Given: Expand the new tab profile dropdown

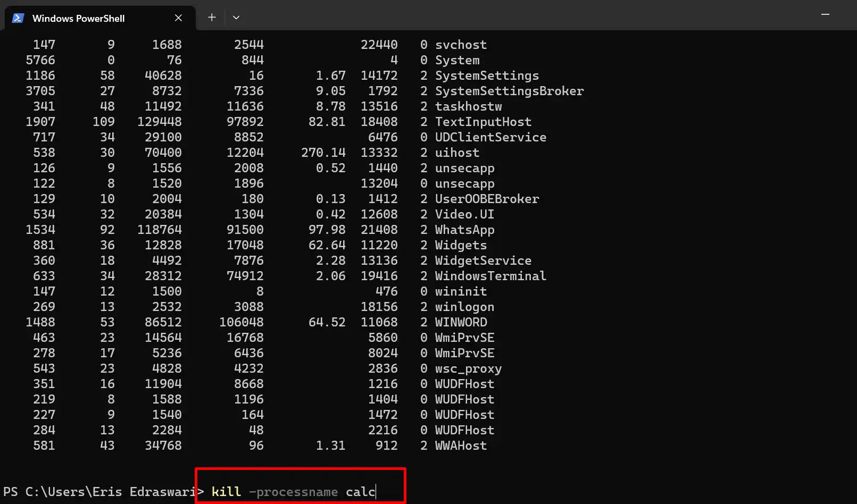Looking at the screenshot, I should click(x=236, y=18).
